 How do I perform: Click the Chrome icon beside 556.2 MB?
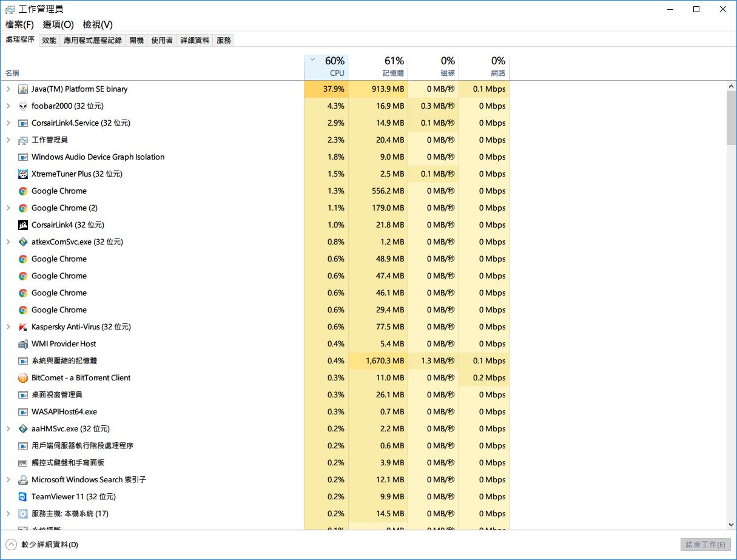[x=23, y=191]
